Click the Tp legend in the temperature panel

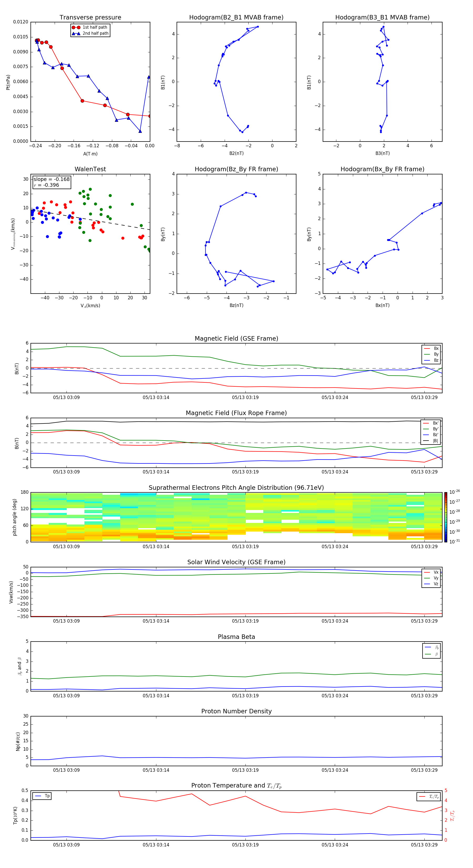click(x=42, y=796)
